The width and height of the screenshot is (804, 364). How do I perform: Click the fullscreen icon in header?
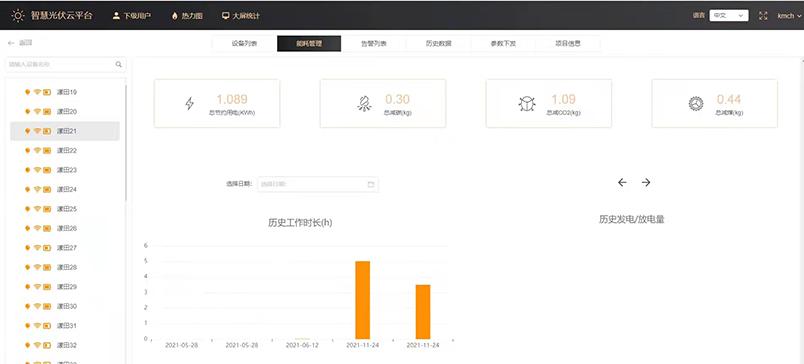(x=763, y=16)
